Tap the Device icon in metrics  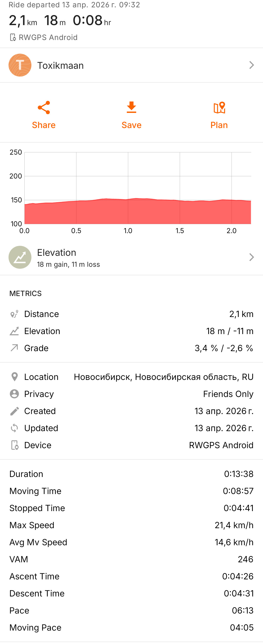pos(15,445)
